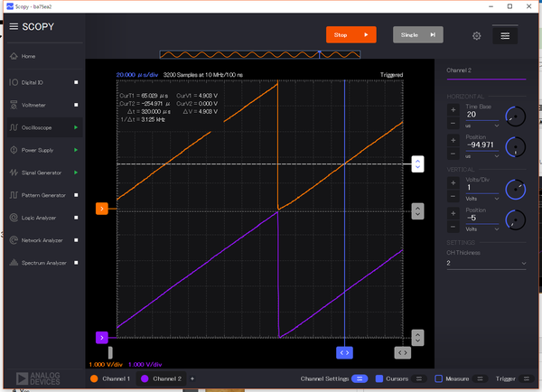Enable the Measure checkbox

pos(439,378)
